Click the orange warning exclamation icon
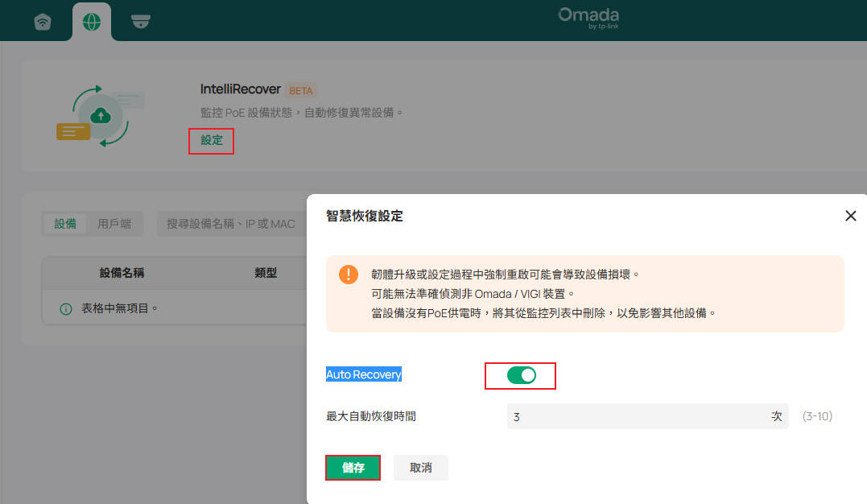867x504 pixels. [x=349, y=274]
